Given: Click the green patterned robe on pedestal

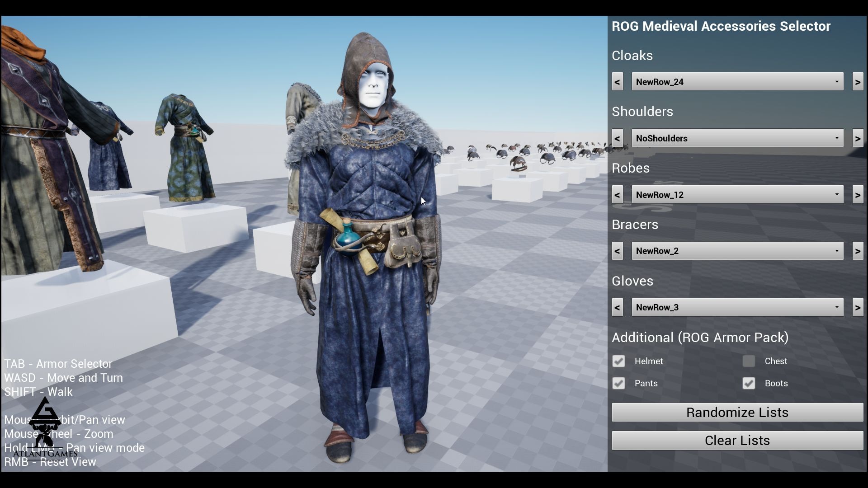Looking at the screenshot, I should pos(185,147).
